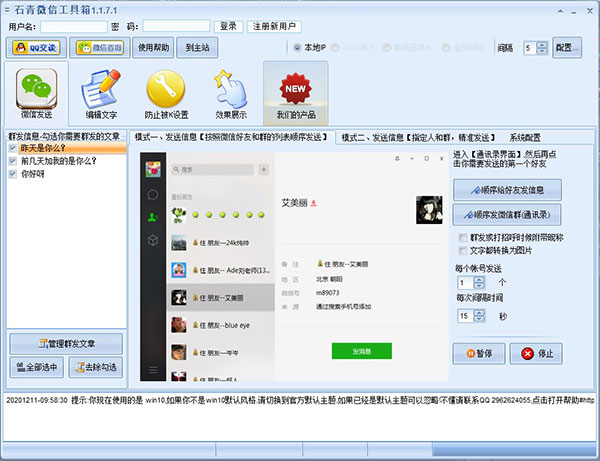Toggle checkbox for 前几天加我的是你么?
Image resolution: width=600 pixels, height=461 pixels.
coord(13,161)
